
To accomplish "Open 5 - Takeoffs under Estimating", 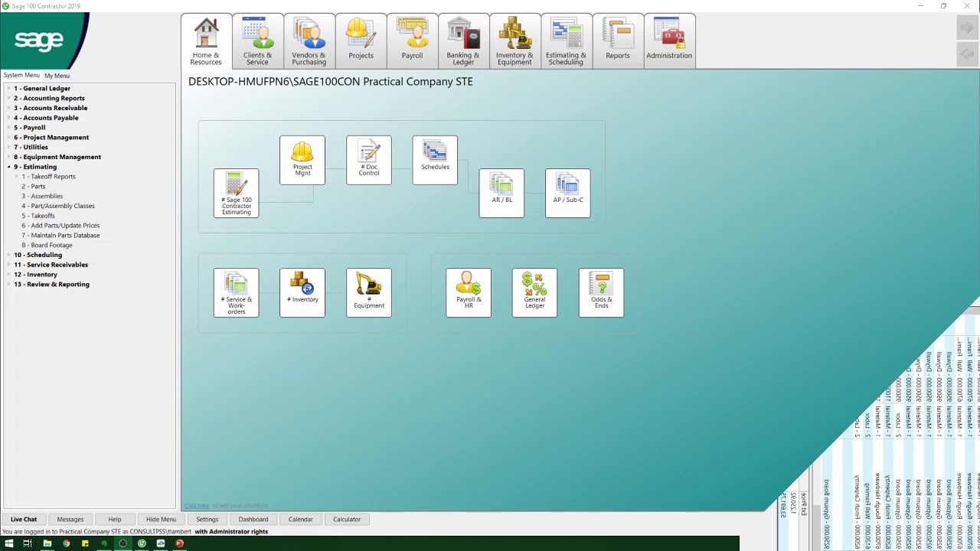I will (x=38, y=216).
